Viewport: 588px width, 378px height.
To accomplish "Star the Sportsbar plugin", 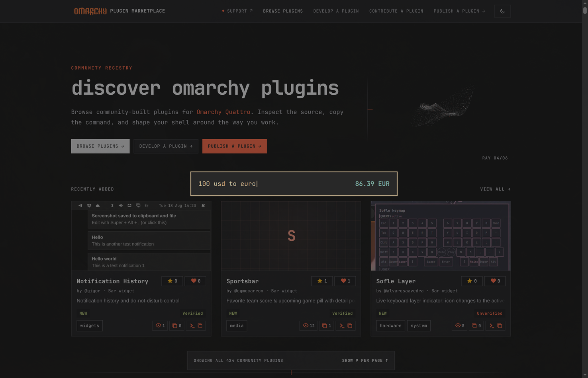I will [x=322, y=281].
